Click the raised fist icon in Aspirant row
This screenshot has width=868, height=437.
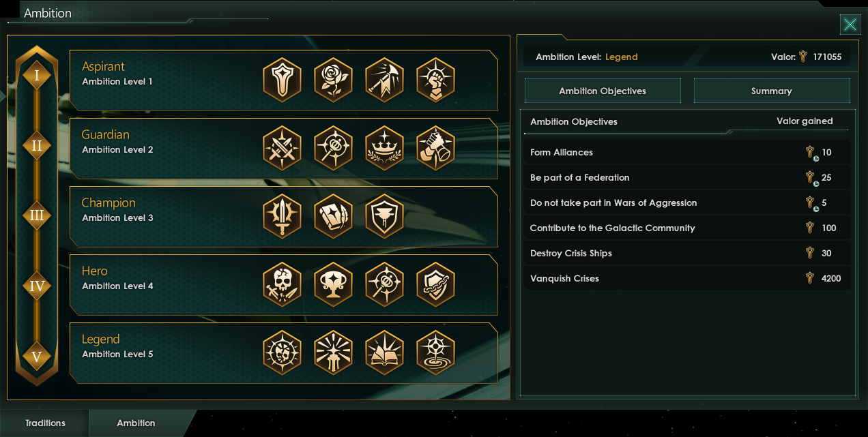[435, 80]
